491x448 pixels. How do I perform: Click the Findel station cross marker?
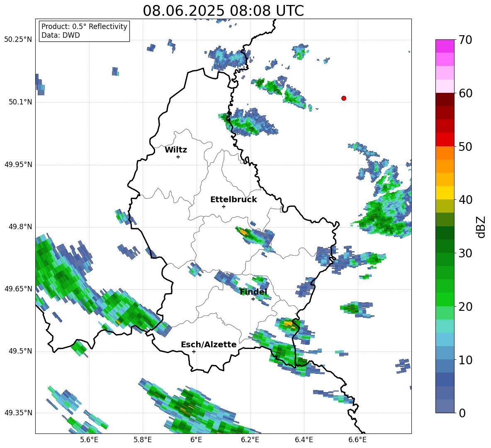tap(253, 299)
